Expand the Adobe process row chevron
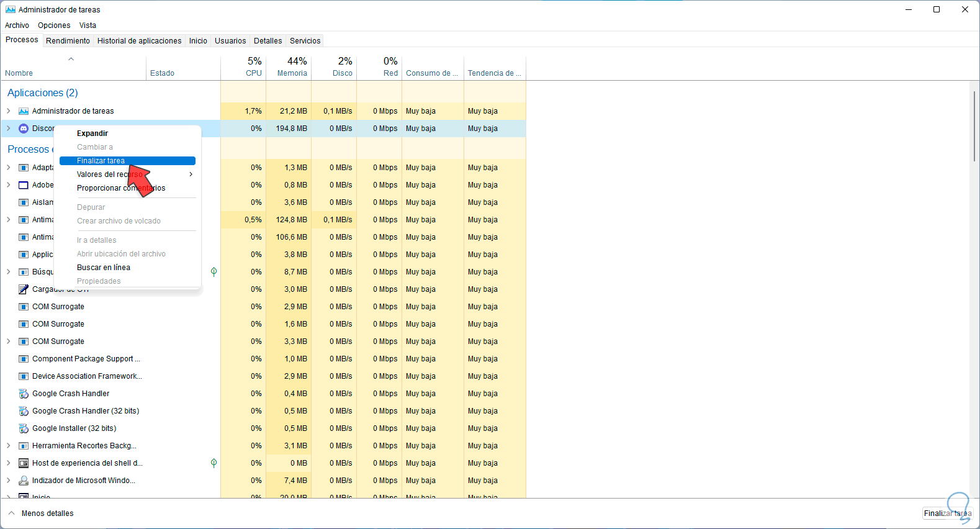 (9, 185)
